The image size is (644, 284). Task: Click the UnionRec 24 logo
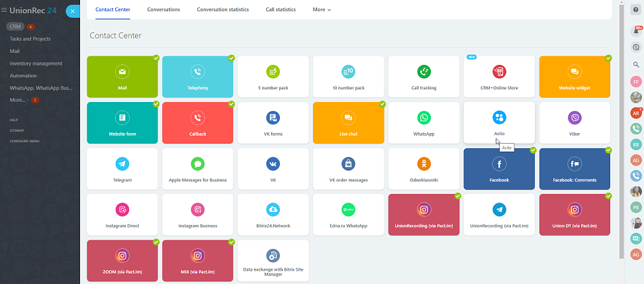(33, 11)
